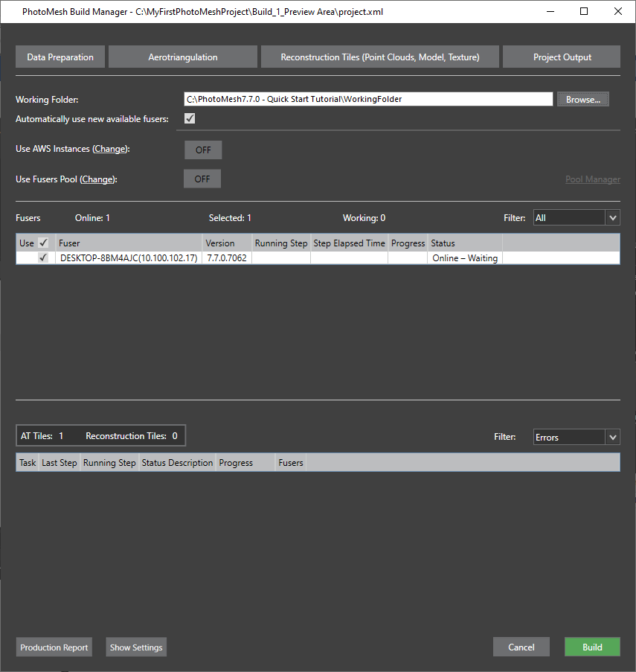Close the PhotoMesh Build Manager window
The image size is (636, 672).
617,12
